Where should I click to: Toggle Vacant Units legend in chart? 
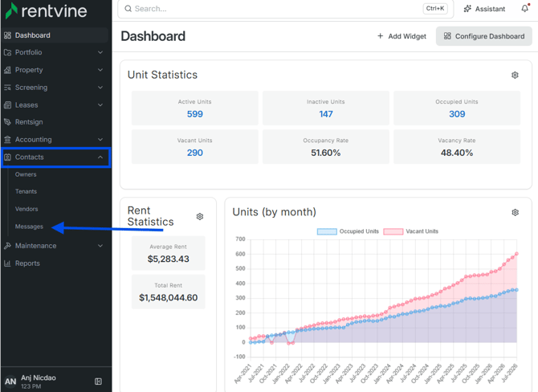(x=410, y=231)
